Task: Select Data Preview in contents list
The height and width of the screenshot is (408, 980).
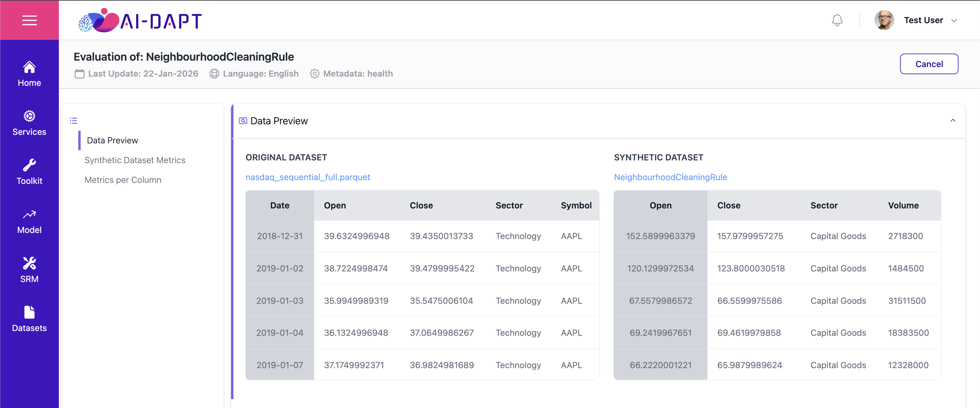Action: 112,140
